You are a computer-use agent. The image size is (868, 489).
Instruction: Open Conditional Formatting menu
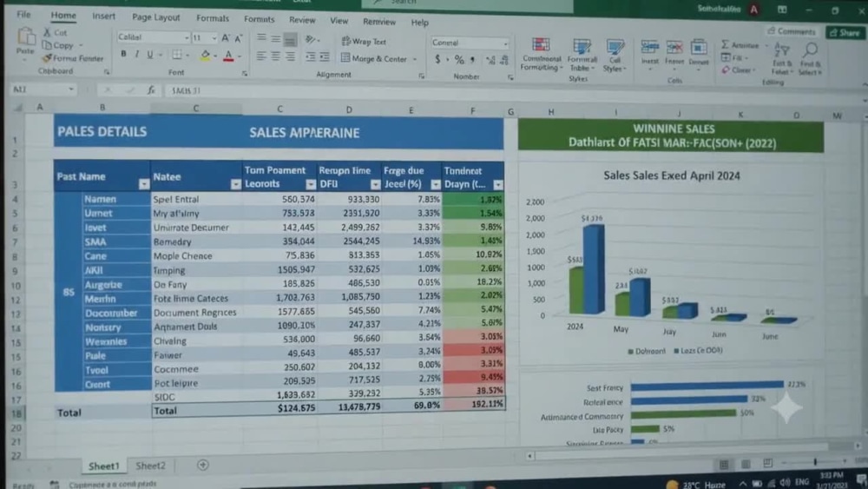pyautogui.click(x=541, y=54)
